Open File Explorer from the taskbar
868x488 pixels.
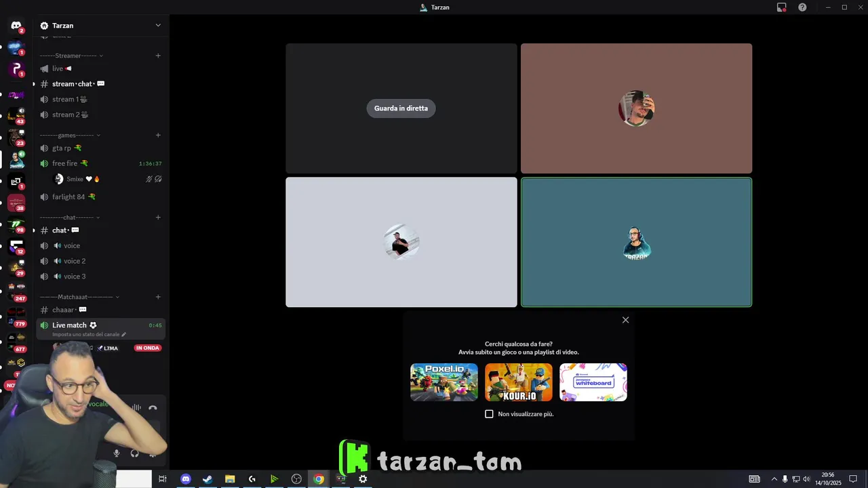[x=230, y=479]
